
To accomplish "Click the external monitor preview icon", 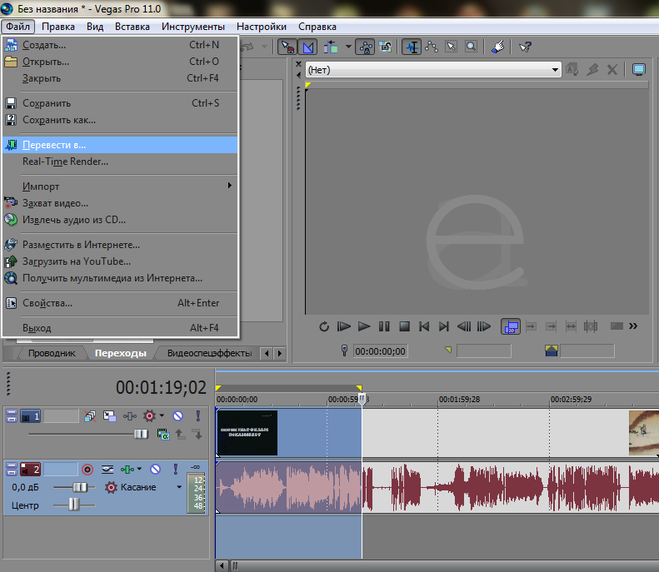I will pyautogui.click(x=639, y=70).
